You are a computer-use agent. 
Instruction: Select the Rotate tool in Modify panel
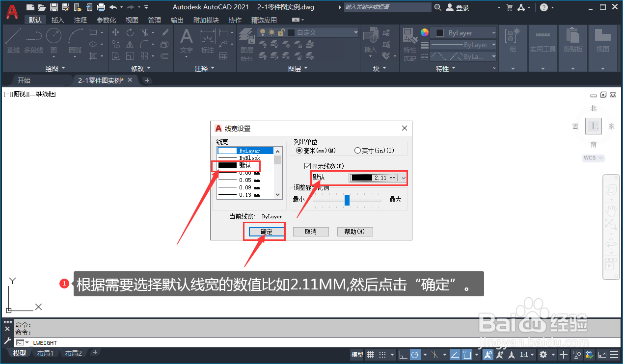(x=130, y=32)
